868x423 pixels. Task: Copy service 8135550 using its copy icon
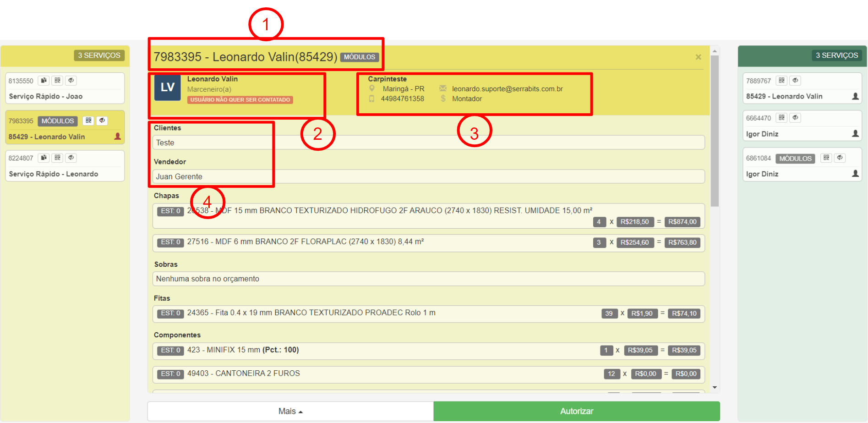(x=44, y=81)
